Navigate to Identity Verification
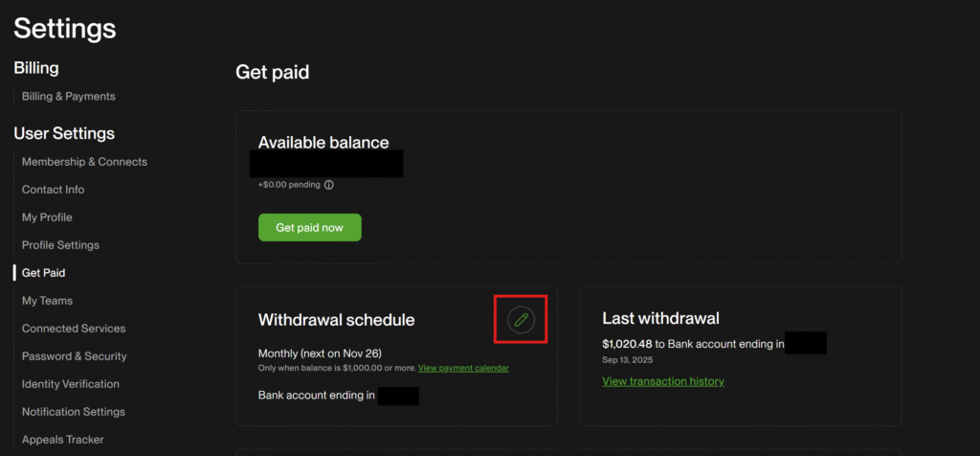980x456 pixels. tap(71, 384)
